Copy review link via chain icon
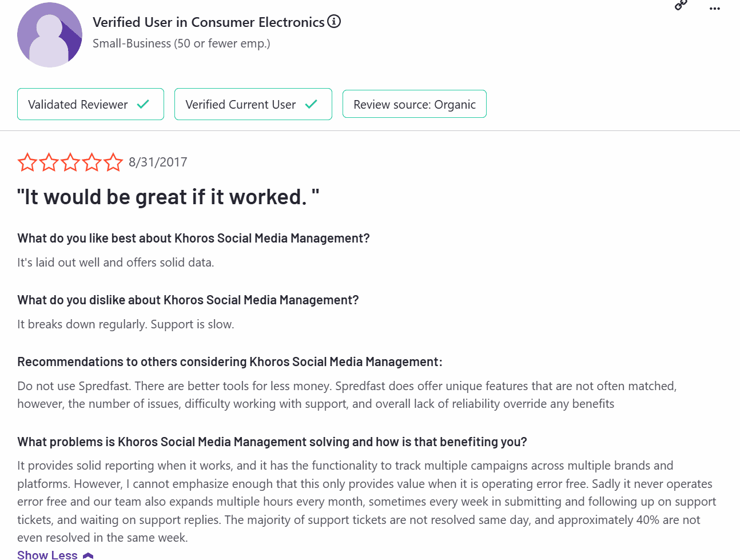 click(681, 5)
